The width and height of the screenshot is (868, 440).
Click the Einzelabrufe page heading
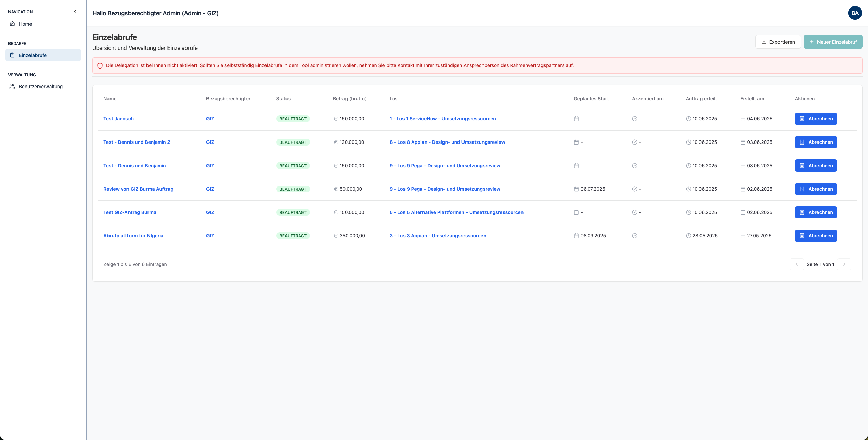(x=115, y=37)
